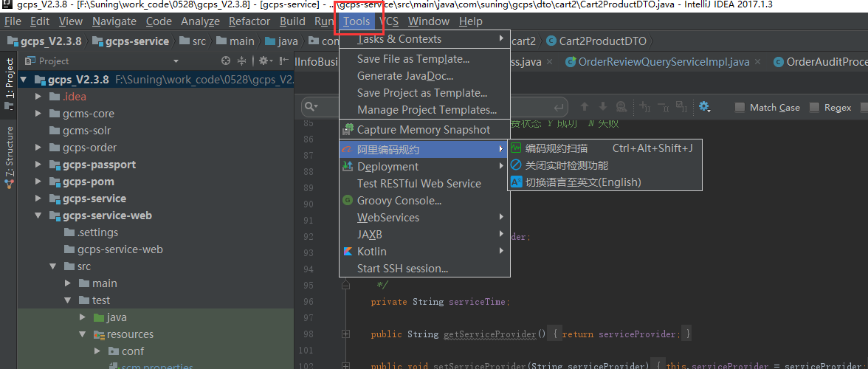Click the 7: Structure side tab
The image size is (868, 369).
click(10, 158)
